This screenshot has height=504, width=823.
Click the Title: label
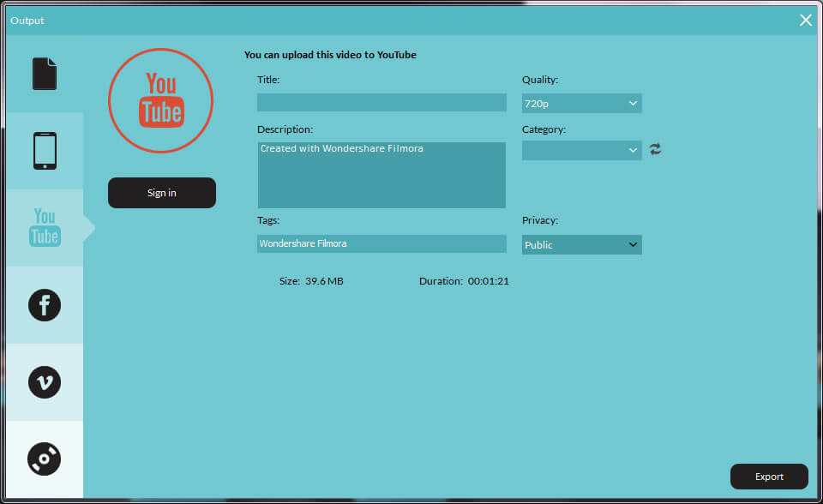(x=268, y=80)
